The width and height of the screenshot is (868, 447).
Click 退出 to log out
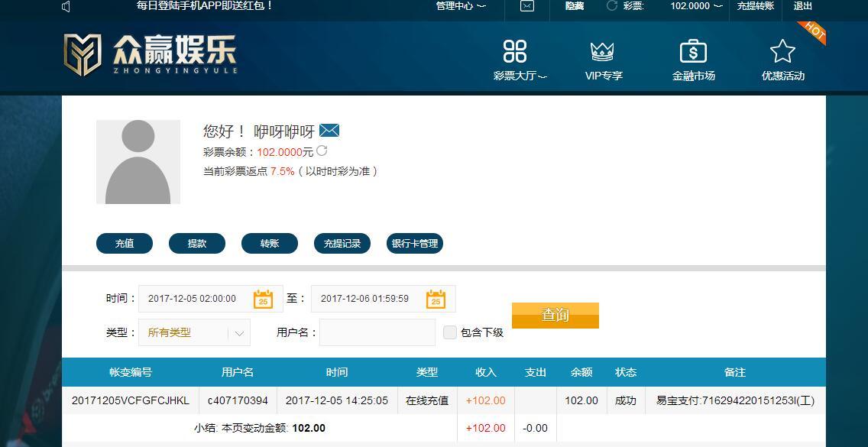point(803,6)
